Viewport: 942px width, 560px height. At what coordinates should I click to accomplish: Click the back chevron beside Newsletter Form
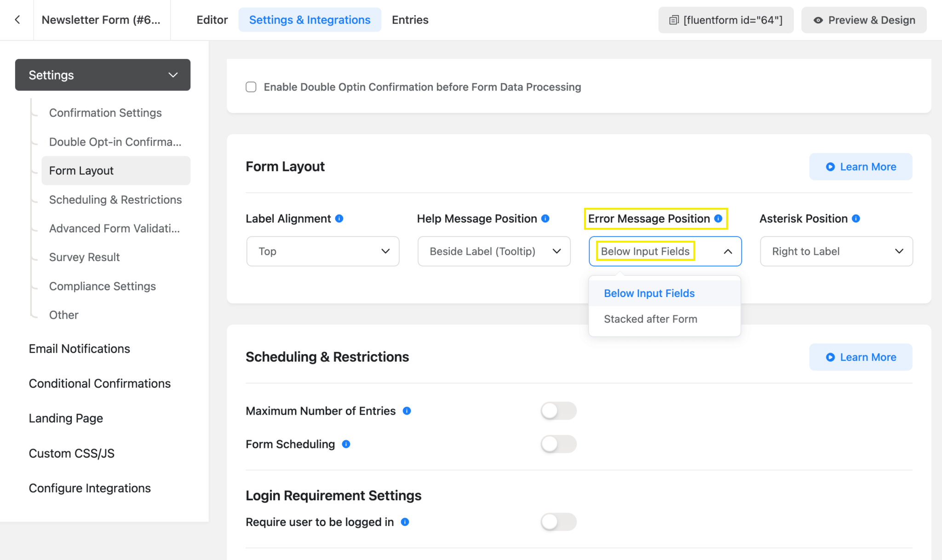pyautogui.click(x=17, y=20)
